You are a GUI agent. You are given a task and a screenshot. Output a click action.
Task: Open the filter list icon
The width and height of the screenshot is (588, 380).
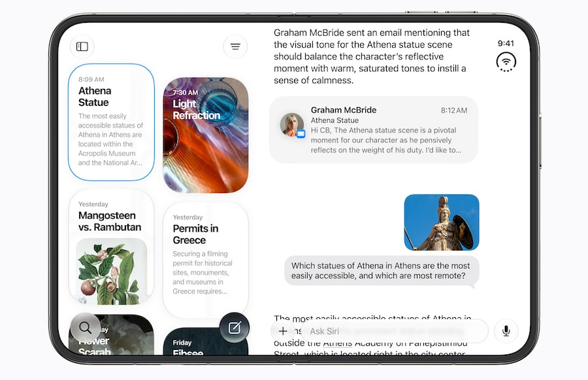coord(235,46)
